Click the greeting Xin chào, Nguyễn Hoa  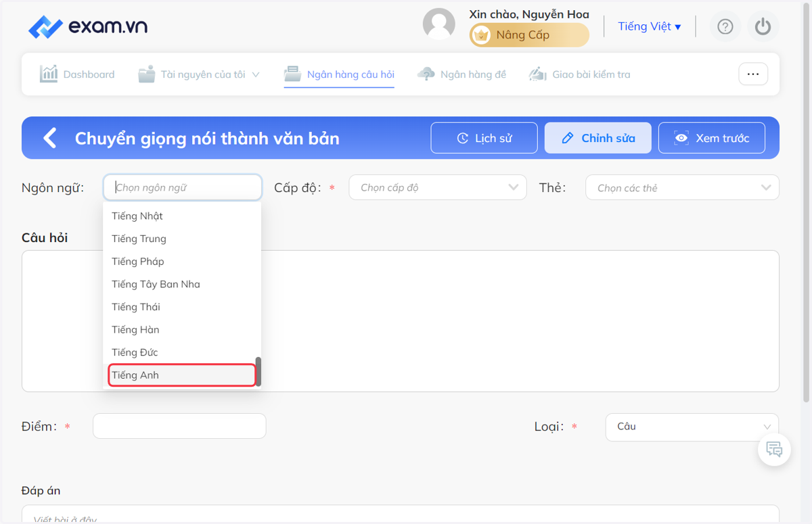tap(529, 14)
